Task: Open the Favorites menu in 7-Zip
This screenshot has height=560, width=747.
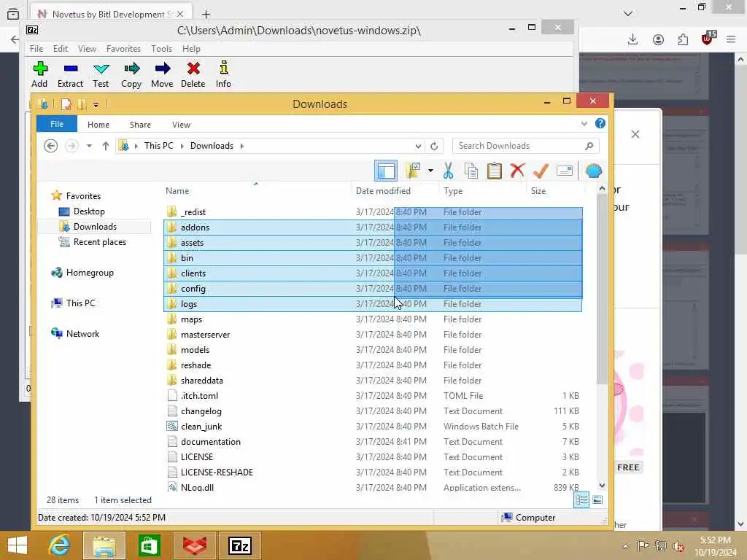Action: pos(123,49)
